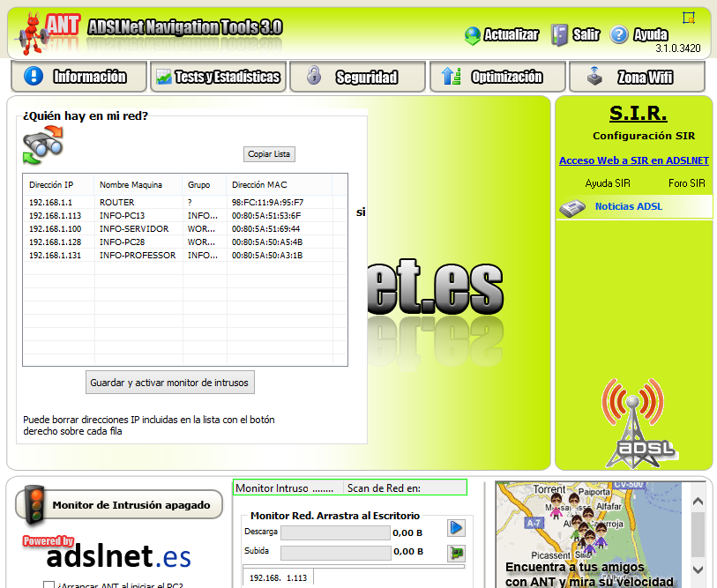Viewport: 717px width, 588px height.
Task: Click MAC address 00:80:5A:51:69:44
Action: [x=265, y=228]
